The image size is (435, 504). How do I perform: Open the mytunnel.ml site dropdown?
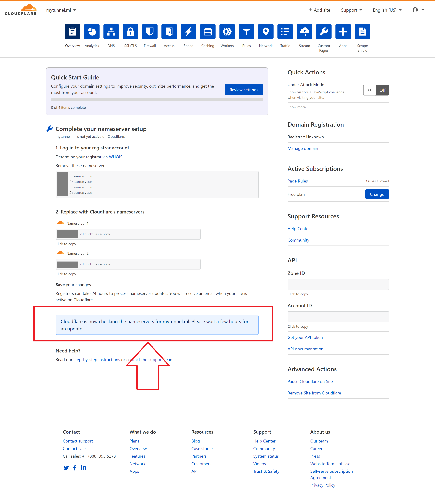tap(61, 10)
